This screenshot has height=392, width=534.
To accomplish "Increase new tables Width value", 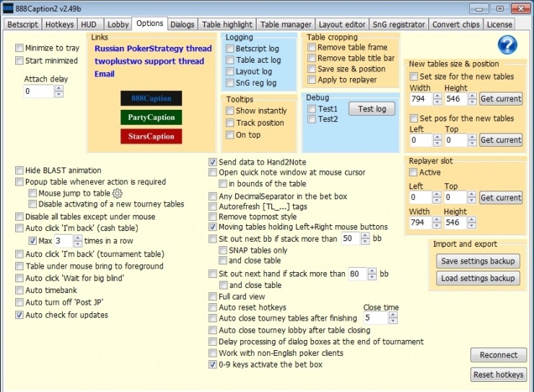I will click(437, 96).
